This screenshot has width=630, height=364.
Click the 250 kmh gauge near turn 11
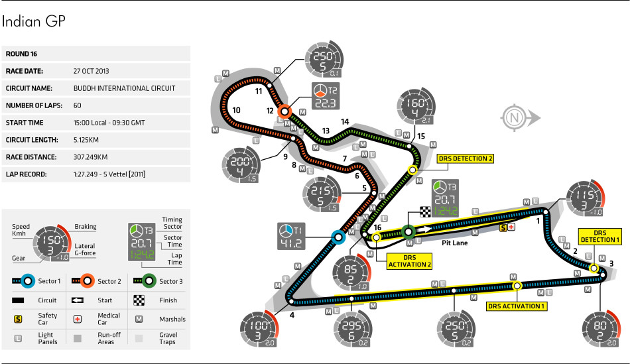point(324,60)
